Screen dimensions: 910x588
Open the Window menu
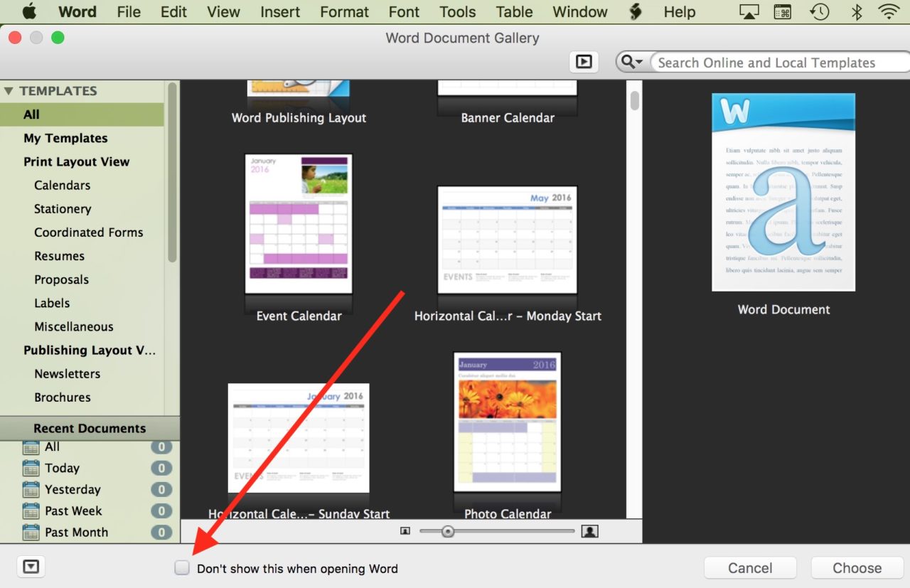coord(580,11)
